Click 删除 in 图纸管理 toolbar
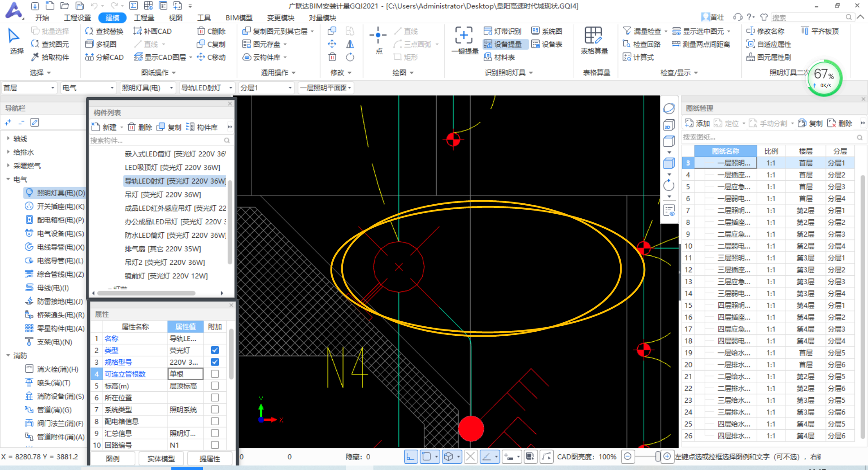This screenshot has height=470, width=868. click(x=840, y=123)
